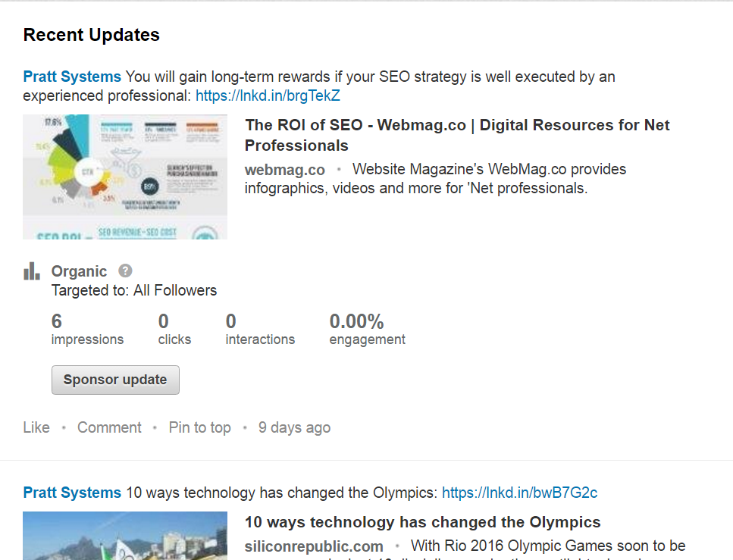Open the lnkd.in/brgTekZ short link
The height and width of the screenshot is (560, 733).
(x=268, y=96)
